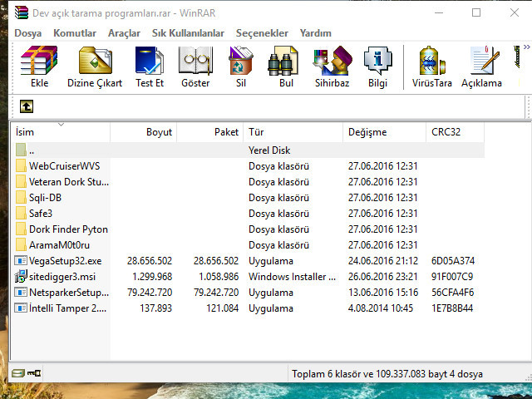The width and height of the screenshot is (532, 399).
Task: Select the Veteran Dork Stu... folder icon
Action: click(21, 182)
